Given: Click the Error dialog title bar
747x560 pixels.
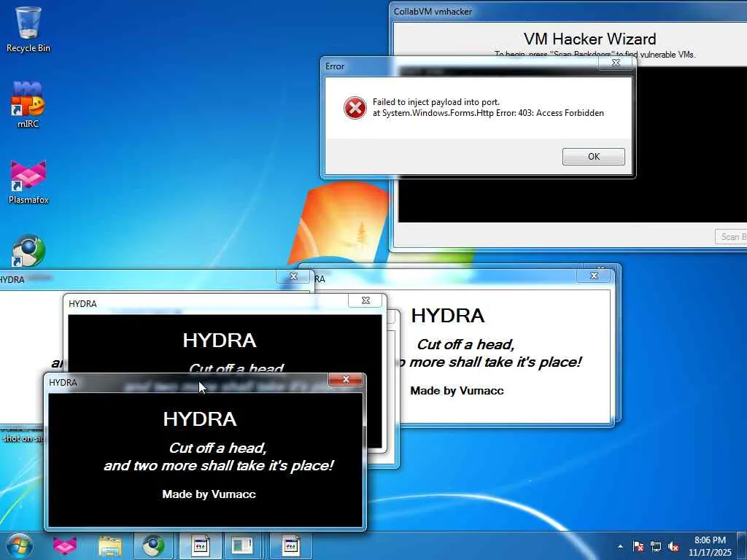Looking at the screenshot, I should pos(460,66).
